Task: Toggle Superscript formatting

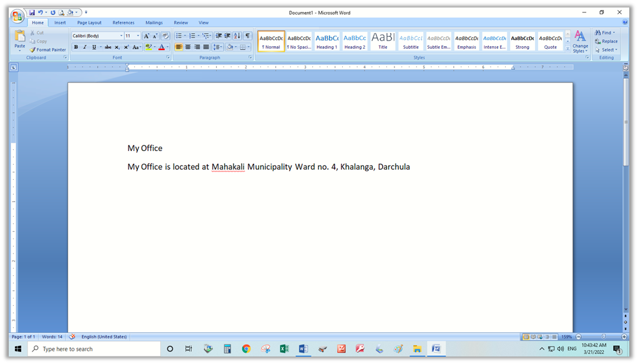Action: (x=126, y=47)
